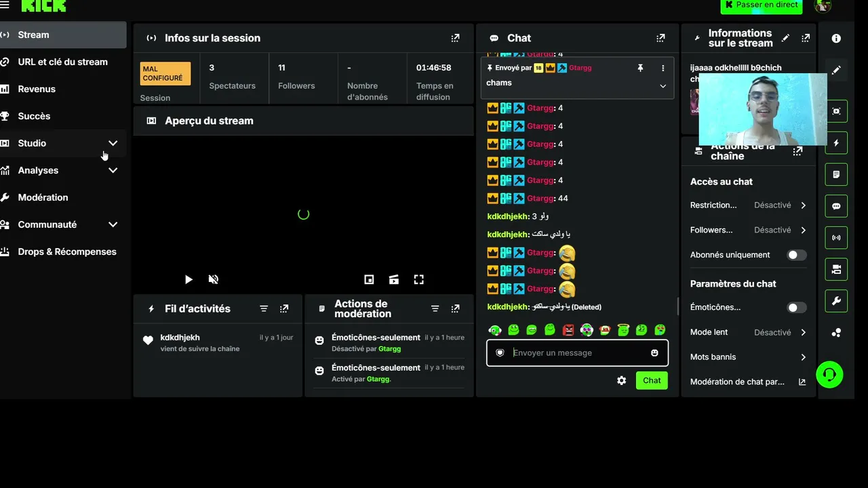
Task: Pop out the Chat panel
Action: pos(660,38)
